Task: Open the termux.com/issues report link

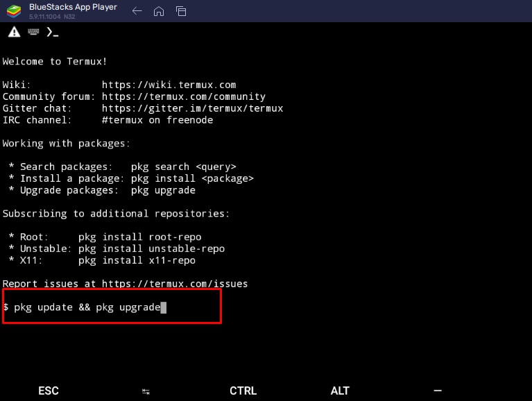Action: click(174, 283)
